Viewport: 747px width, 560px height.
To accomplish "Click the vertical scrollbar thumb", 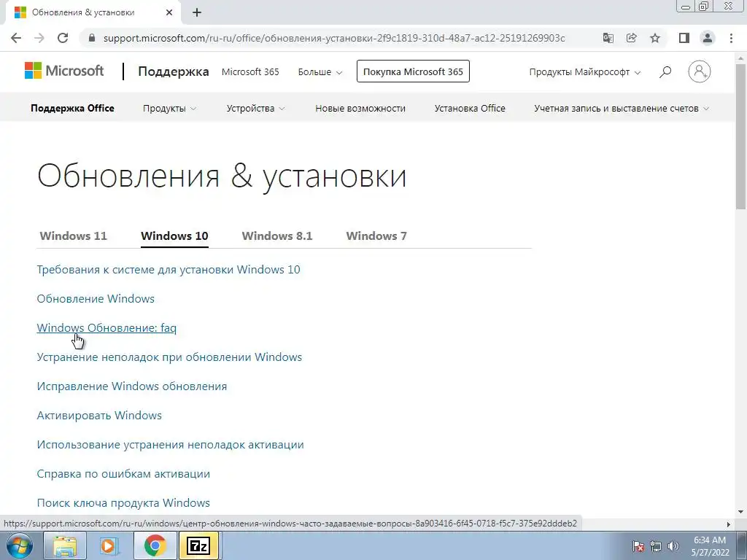I will pos(741,136).
